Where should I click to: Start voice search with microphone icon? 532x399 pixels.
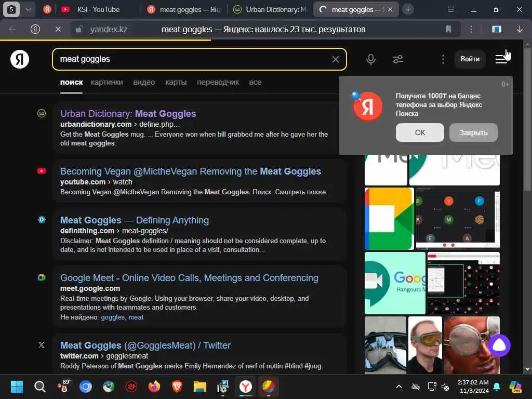pos(371,59)
